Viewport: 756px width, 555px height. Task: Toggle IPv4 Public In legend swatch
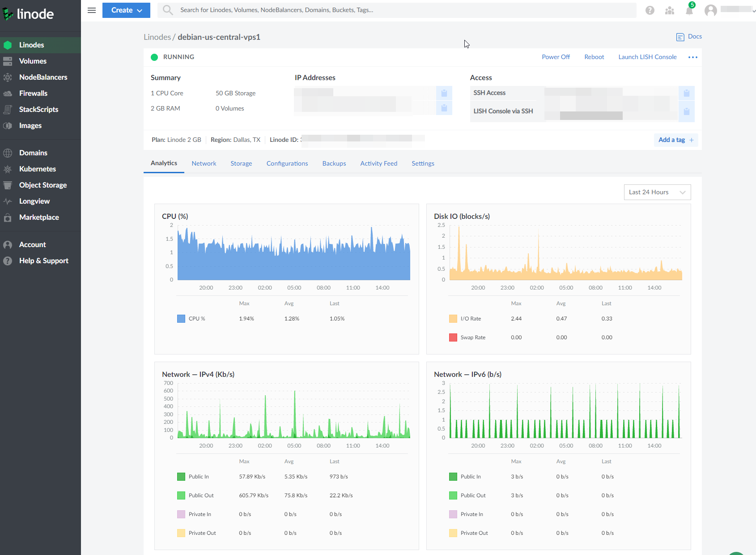[x=181, y=477]
